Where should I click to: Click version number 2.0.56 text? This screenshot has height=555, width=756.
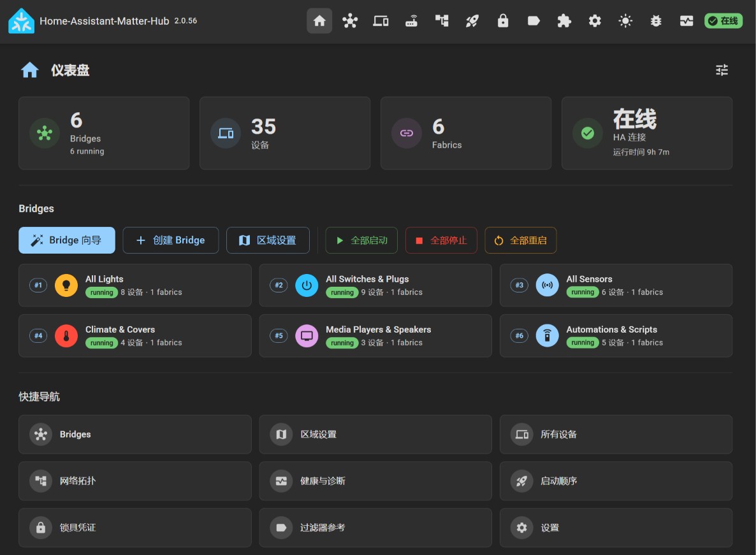click(185, 21)
